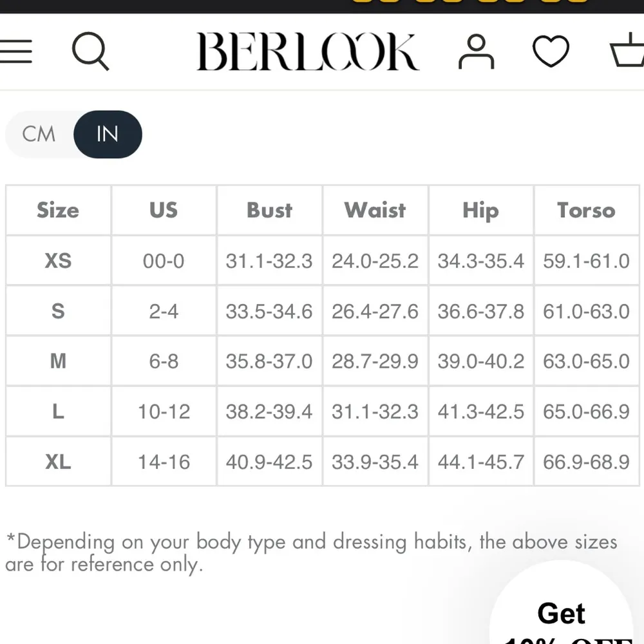Click the person icon next to the logo

click(477, 52)
